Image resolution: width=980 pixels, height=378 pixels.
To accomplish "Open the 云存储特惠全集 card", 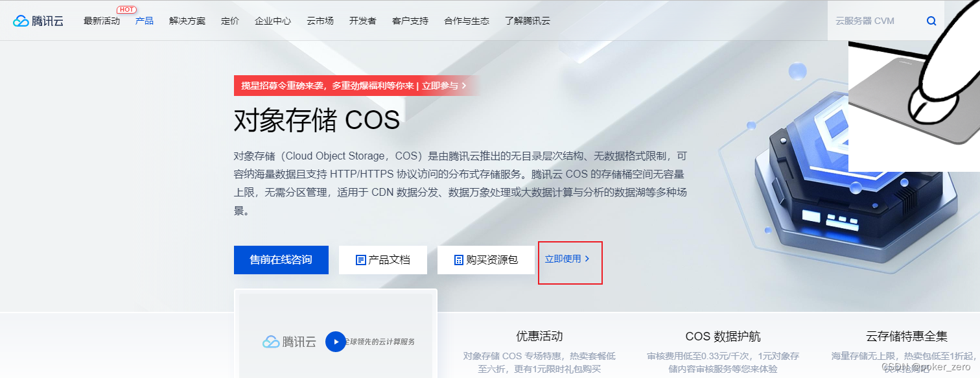I will [906, 352].
